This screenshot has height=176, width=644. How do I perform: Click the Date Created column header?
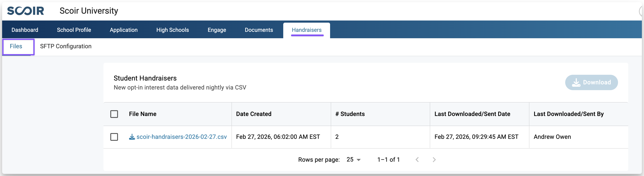click(253, 114)
